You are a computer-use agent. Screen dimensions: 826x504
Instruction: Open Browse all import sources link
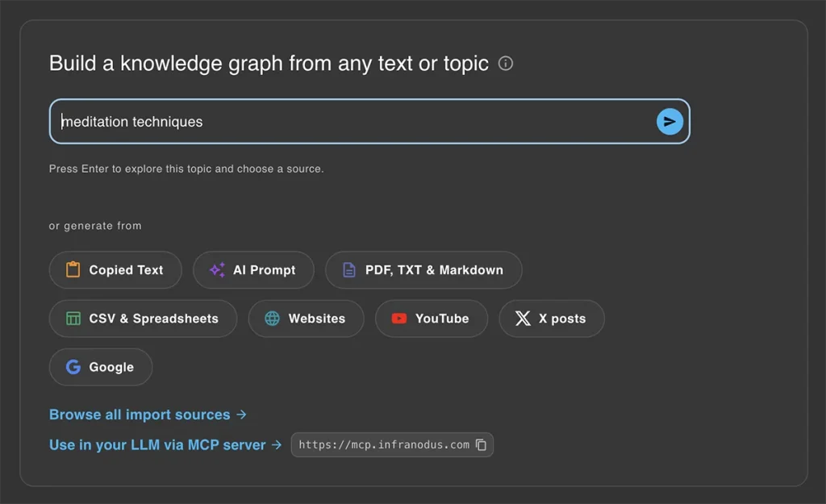point(148,414)
